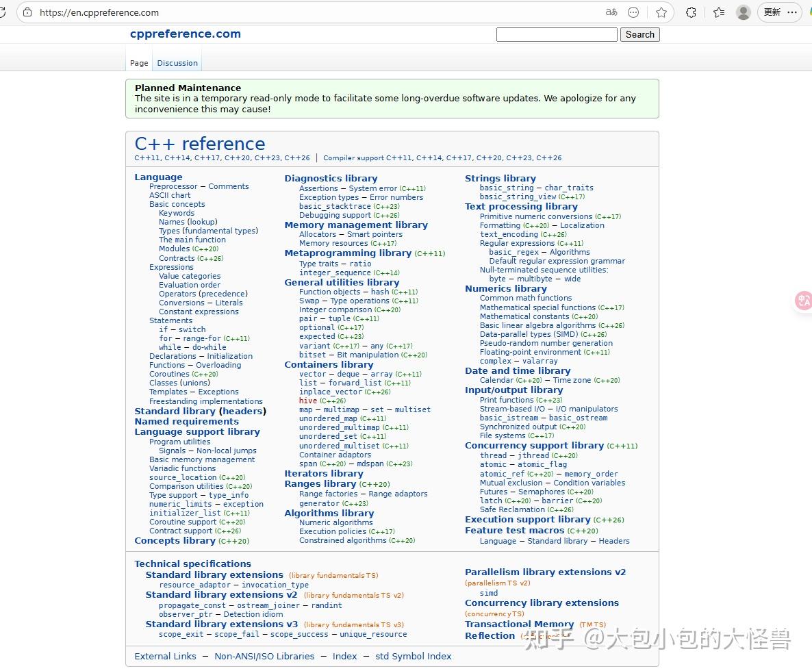Open the Ranges library link
The image size is (812, 671).
(320, 483)
